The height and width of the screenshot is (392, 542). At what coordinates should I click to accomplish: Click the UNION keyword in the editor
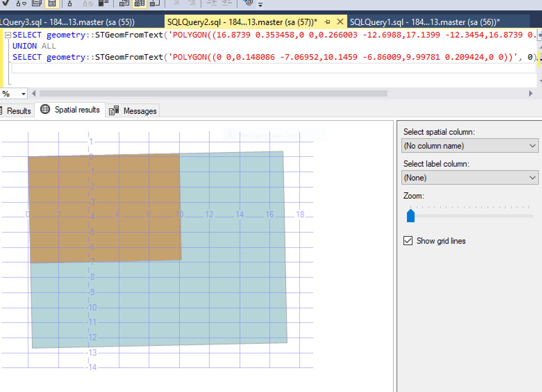[x=25, y=46]
